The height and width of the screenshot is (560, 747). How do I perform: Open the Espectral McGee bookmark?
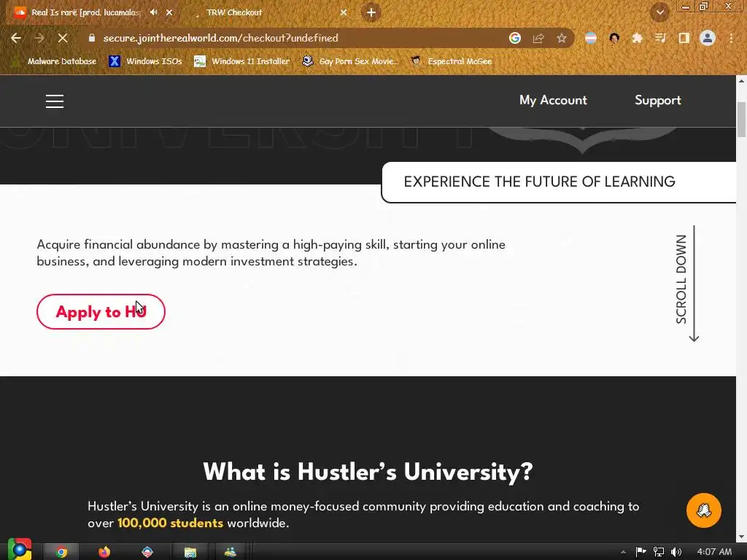452,61
